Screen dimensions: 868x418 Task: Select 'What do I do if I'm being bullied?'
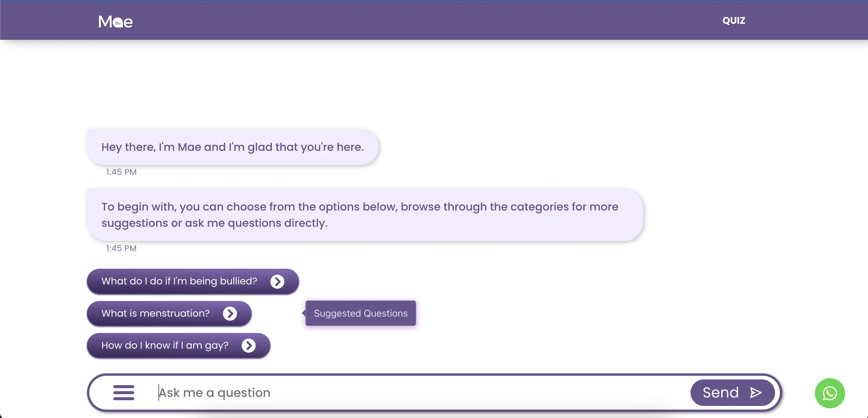(x=179, y=281)
